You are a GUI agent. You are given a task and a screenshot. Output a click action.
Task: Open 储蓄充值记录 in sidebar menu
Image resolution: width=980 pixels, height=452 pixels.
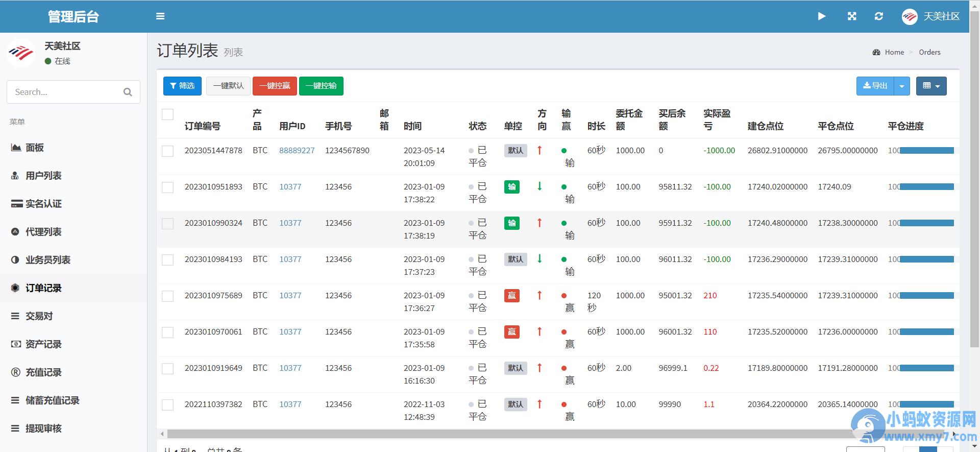tap(73, 400)
